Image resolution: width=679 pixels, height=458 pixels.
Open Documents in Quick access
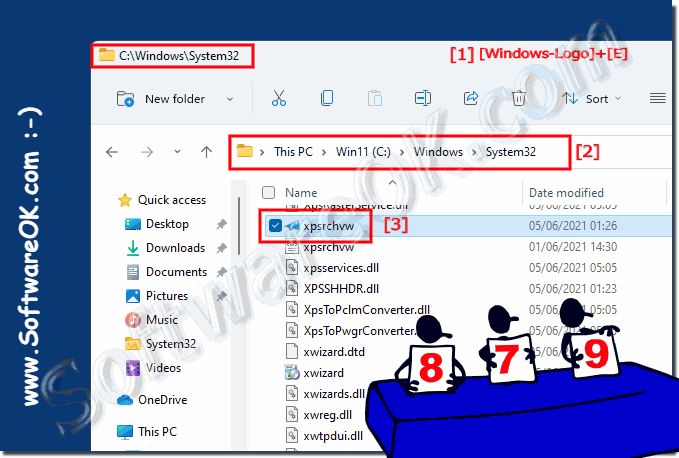click(x=176, y=272)
